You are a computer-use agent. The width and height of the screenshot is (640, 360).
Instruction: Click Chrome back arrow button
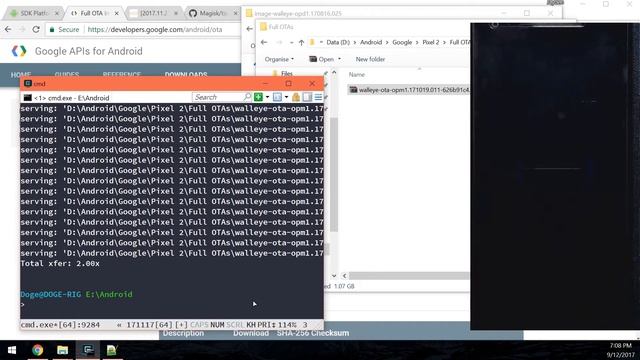(8, 29)
